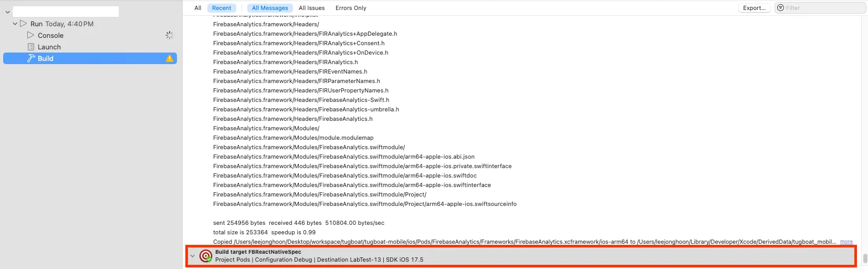Screen dimensions: 868x269
Task: Select the arm64-apple-ios.private.swiftinterface log line
Action: [362, 166]
